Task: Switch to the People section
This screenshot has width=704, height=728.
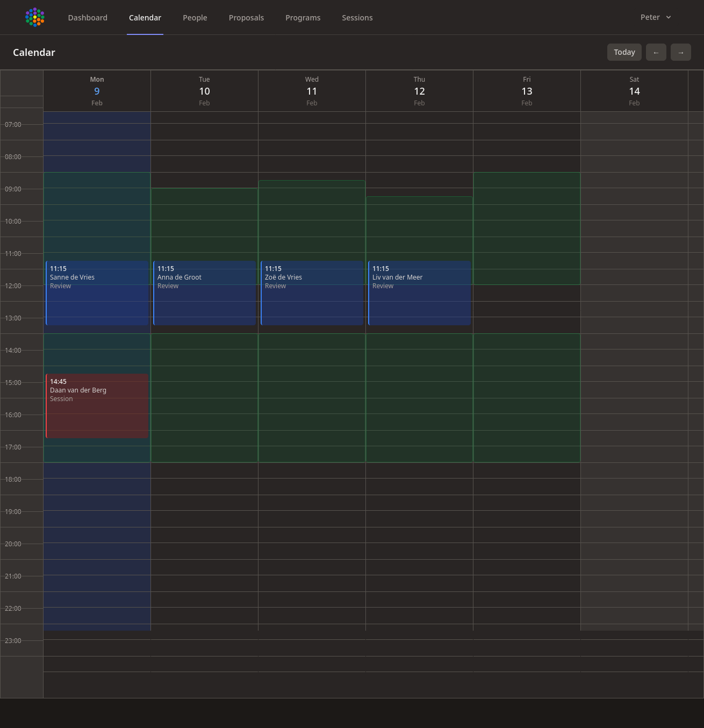Action: [x=195, y=17]
